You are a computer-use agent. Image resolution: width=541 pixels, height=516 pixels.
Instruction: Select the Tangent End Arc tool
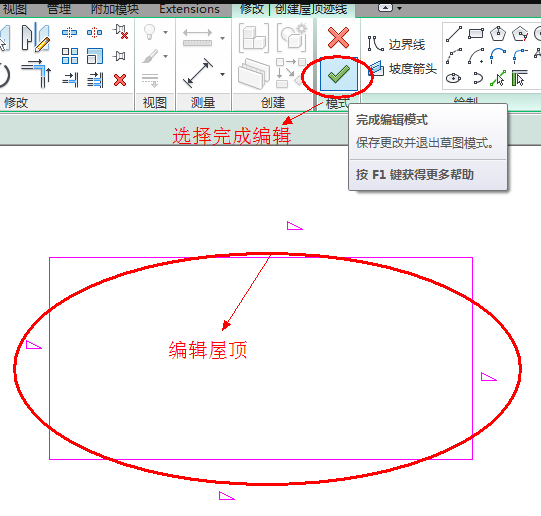(498, 56)
